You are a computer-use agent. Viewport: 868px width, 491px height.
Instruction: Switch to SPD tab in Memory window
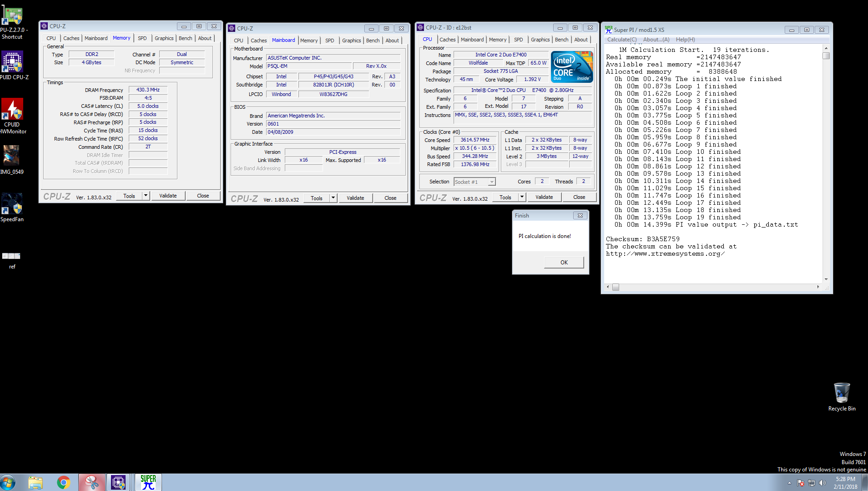(x=142, y=38)
